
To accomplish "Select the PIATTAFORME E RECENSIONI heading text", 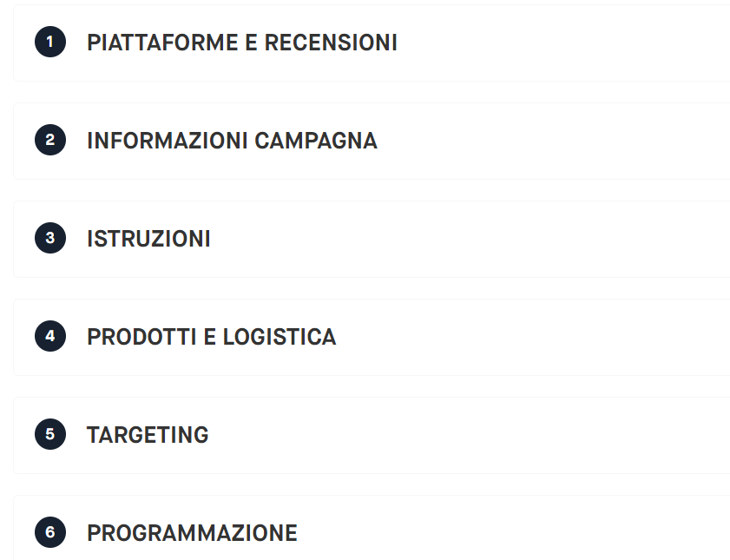I will point(242,42).
